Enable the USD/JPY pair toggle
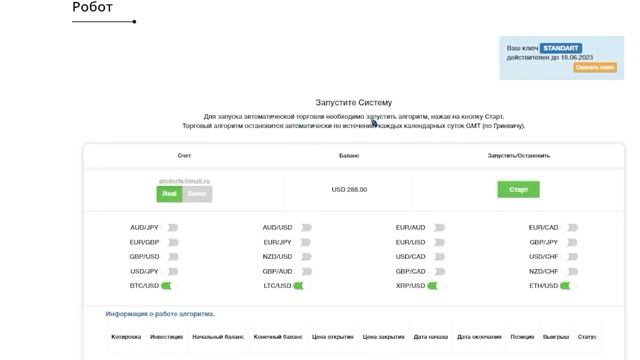640x360 pixels. tap(172, 271)
